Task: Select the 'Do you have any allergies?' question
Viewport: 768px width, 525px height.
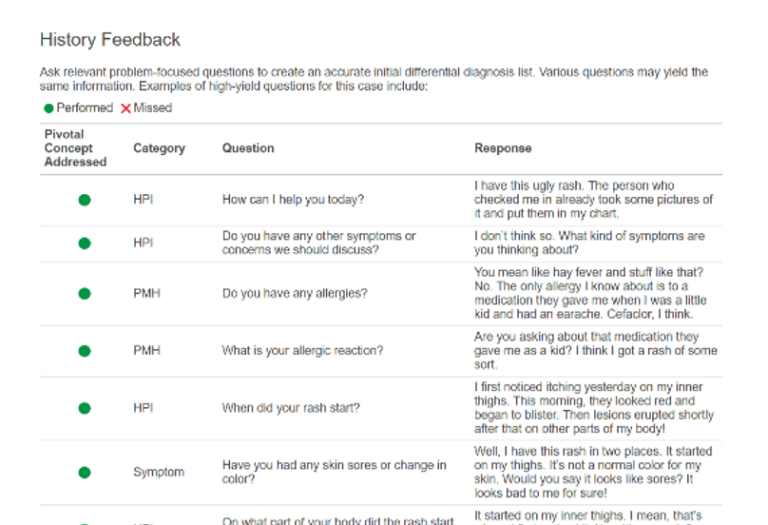Action: [294, 293]
